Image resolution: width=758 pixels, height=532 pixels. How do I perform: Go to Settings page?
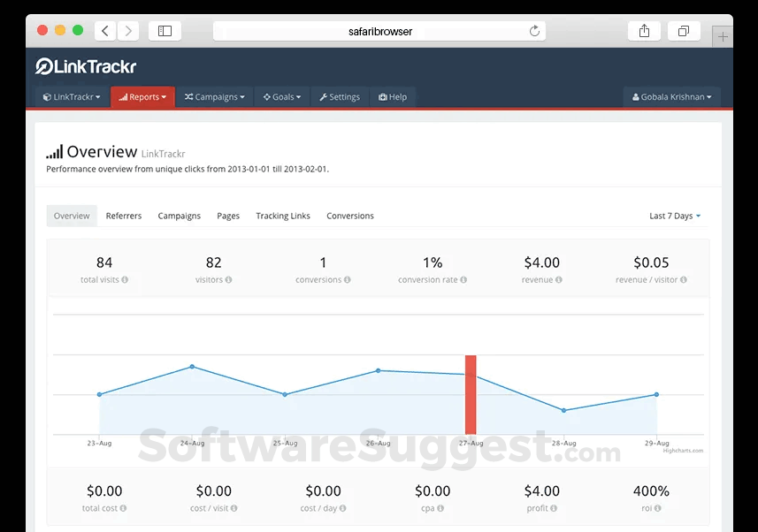[x=340, y=97]
